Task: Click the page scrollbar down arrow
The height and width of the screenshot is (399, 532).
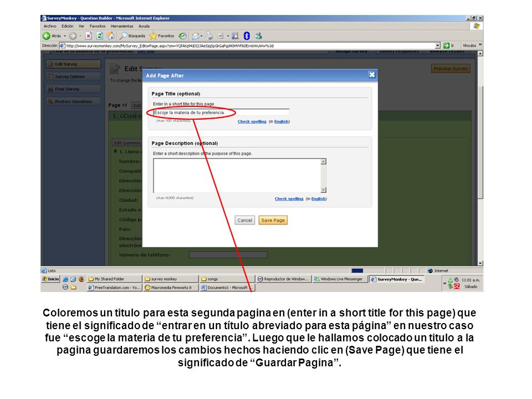Action: coord(480,263)
